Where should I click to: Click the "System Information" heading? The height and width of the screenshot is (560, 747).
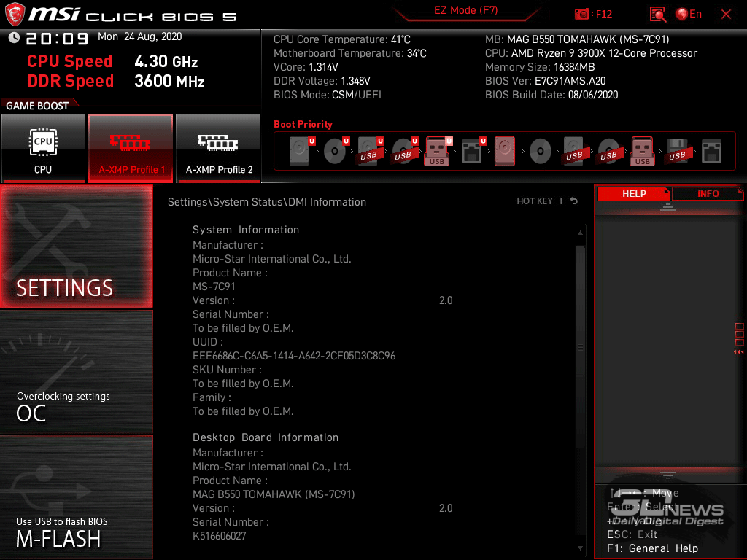pos(246,230)
